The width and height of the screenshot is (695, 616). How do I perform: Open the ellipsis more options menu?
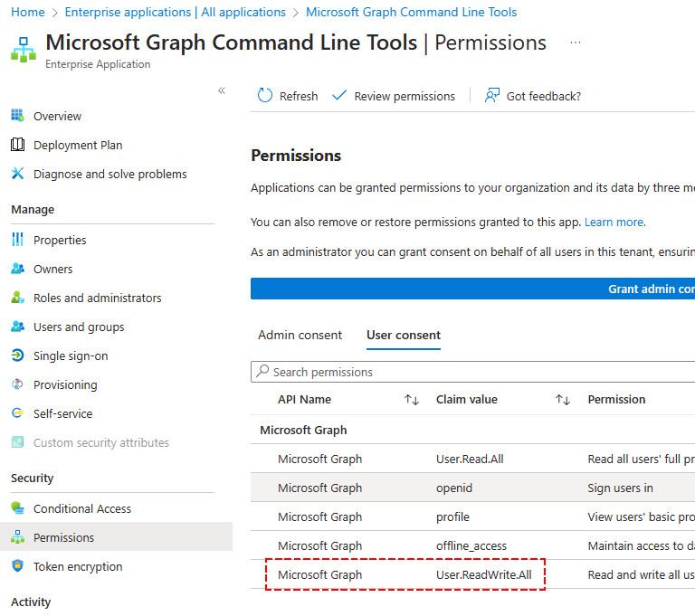[x=576, y=43]
